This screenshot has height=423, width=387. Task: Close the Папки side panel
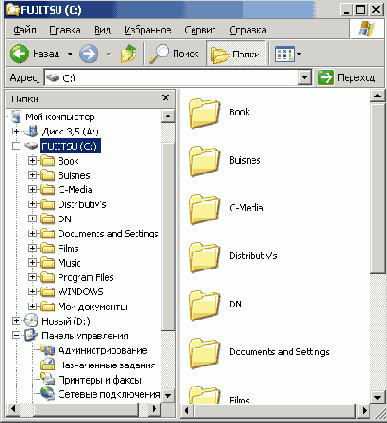point(165,98)
